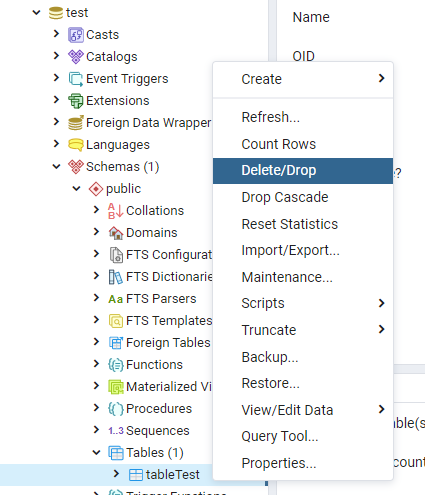Click the FTS Templates icon
The height and width of the screenshot is (495, 425).
coord(116,321)
